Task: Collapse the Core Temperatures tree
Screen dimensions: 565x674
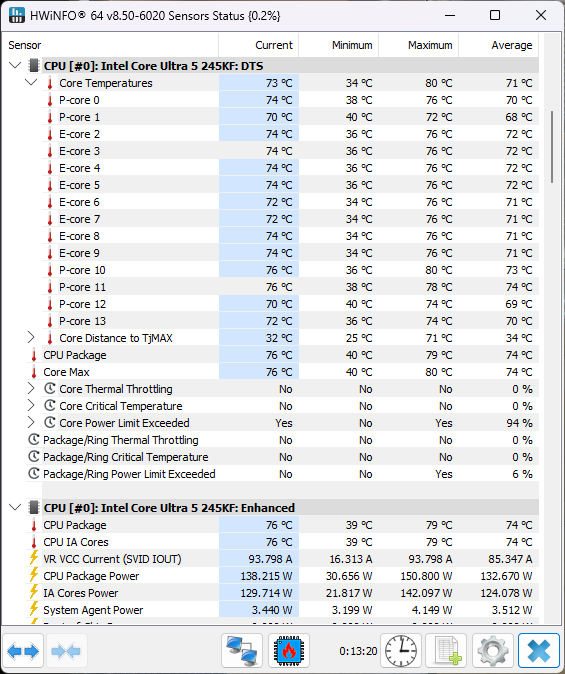Action: pyautogui.click(x=31, y=83)
